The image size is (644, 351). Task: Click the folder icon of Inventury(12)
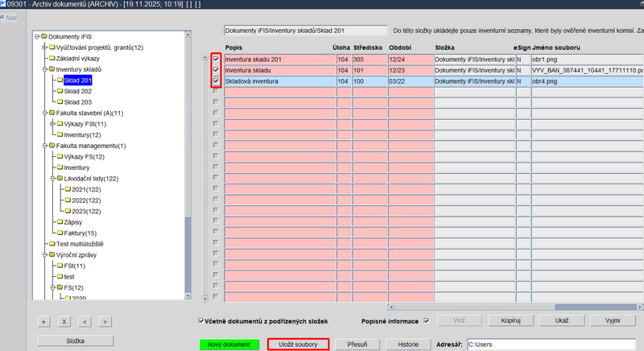(60, 134)
